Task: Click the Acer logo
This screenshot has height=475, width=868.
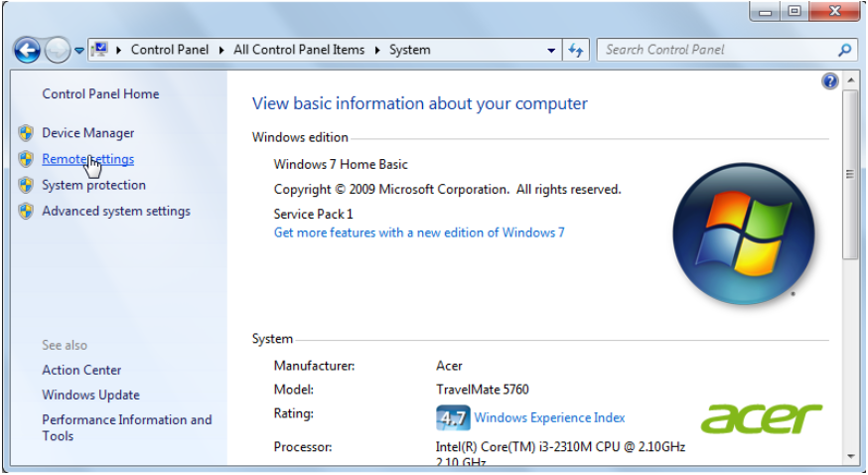Action: click(x=761, y=418)
